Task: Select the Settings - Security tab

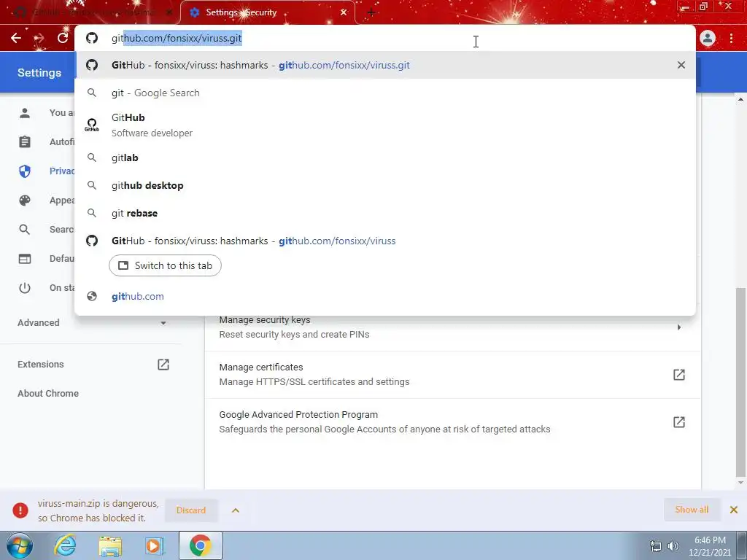Action: tap(267, 12)
